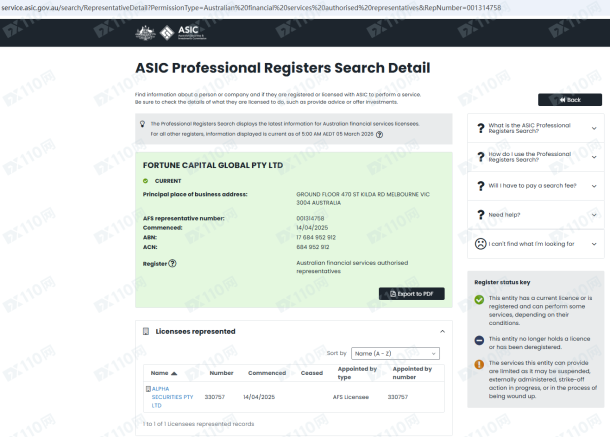This screenshot has width=610, height=437.
Task: Open the Sort by Name (A - Z) dropdown
Action: (x=395, y=353)
